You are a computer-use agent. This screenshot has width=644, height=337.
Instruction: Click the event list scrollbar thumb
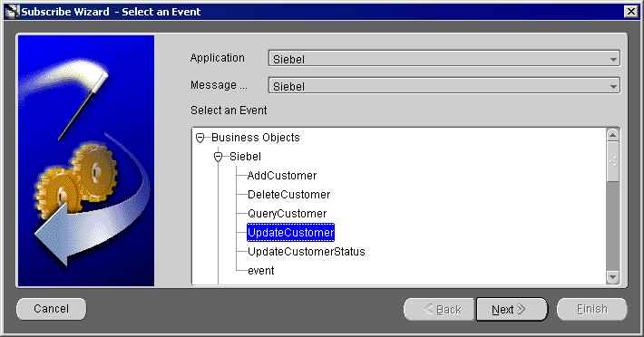pos(613,162)
